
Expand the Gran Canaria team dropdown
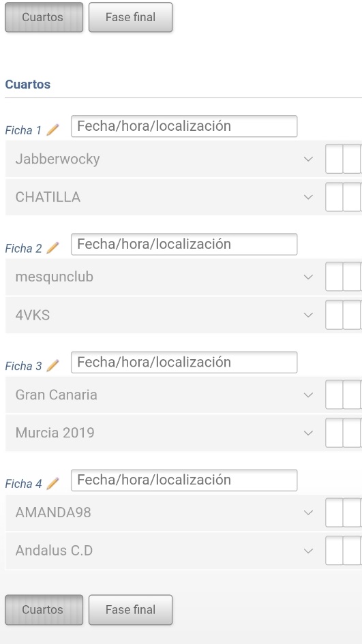(x=164, y=395)
